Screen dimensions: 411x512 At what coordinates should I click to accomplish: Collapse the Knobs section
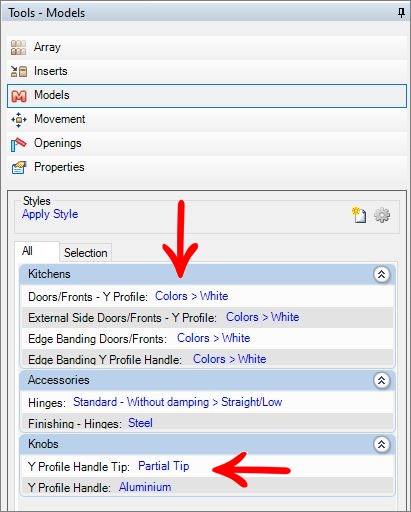381,444
